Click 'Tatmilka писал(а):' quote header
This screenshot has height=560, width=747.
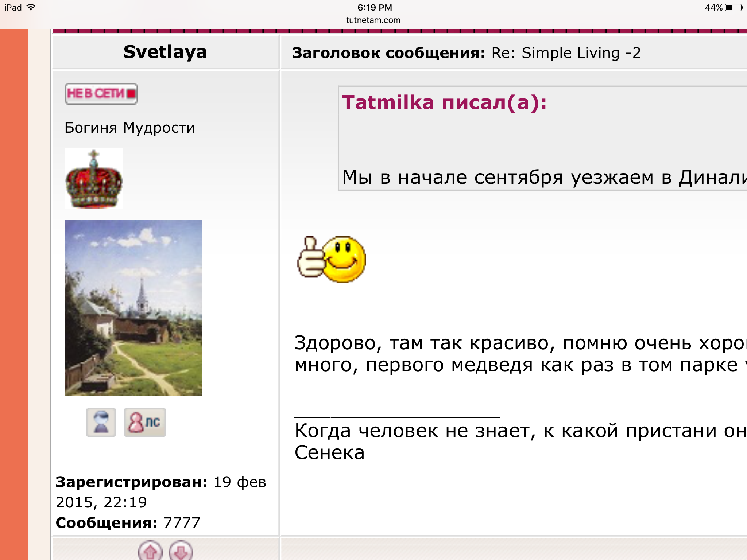click(444, 102)
